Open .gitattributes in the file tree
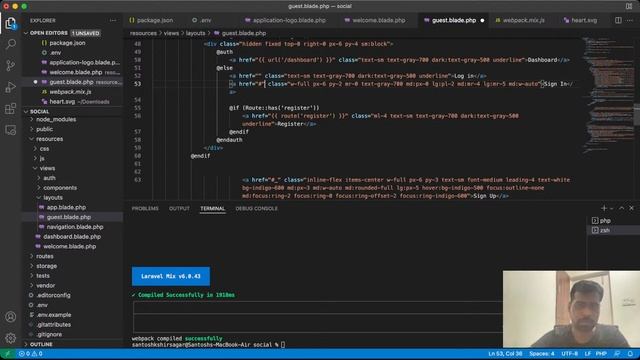Image resolution: width=640 pixels, height=360 pixels. coord(53,325)
